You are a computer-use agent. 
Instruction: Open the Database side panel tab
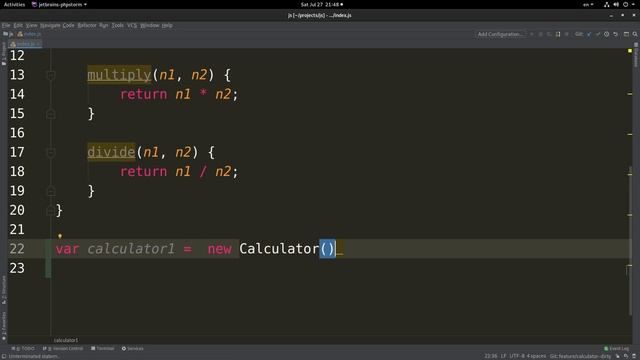(636, 55)
